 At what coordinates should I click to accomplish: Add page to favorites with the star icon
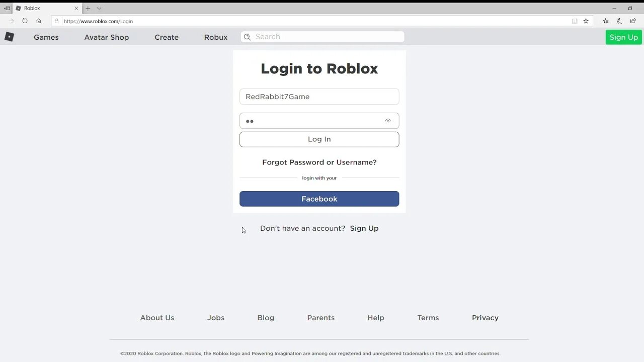click(586, 21)
